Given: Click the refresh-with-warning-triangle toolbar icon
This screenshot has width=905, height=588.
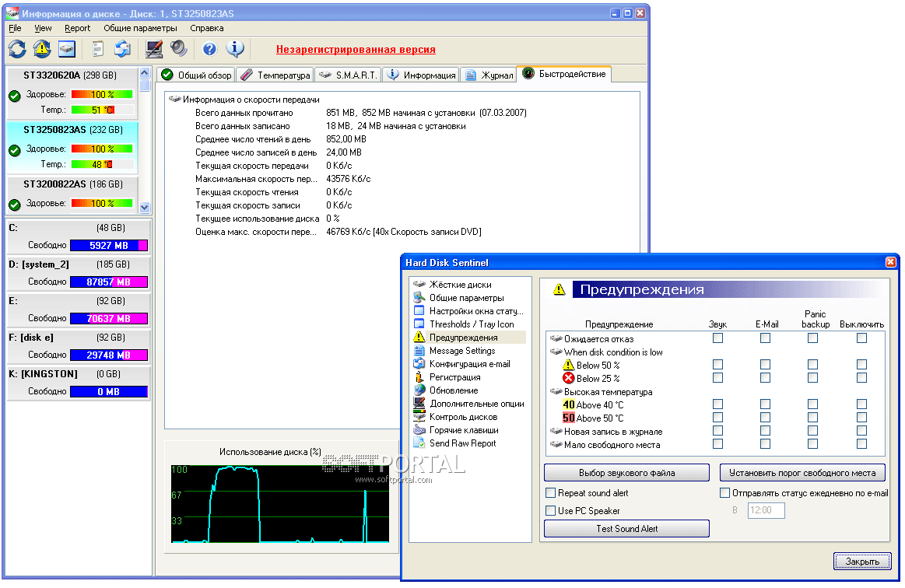Looking at the screenshot, I should [x=42, y=49].
